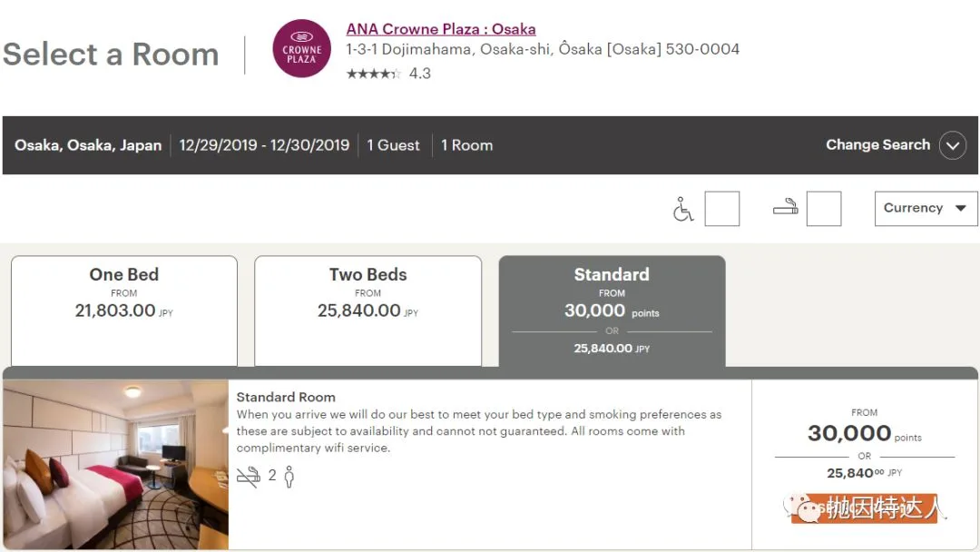Toggle the smoking rooms checkbox
The image size is (980, 552).
(x=824, y=209)
